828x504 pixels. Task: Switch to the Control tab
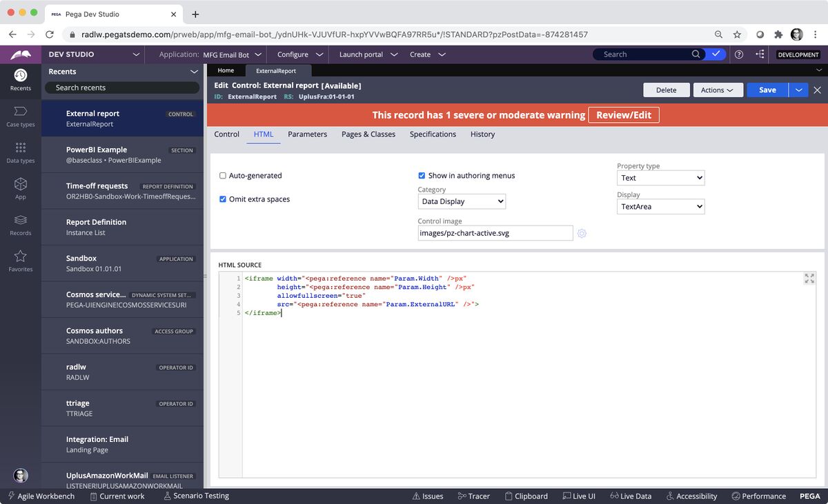[226, 134]
